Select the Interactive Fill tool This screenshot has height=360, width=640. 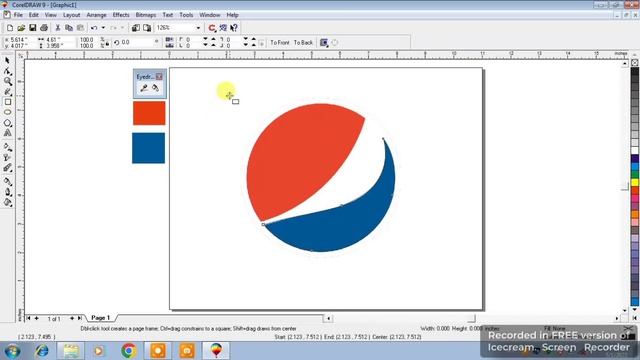pyautogui.click(x=7, y=147)
